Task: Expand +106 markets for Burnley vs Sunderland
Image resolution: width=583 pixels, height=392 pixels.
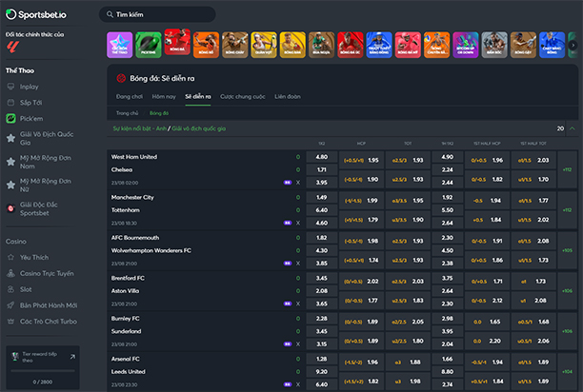Action: coord(567,331)
